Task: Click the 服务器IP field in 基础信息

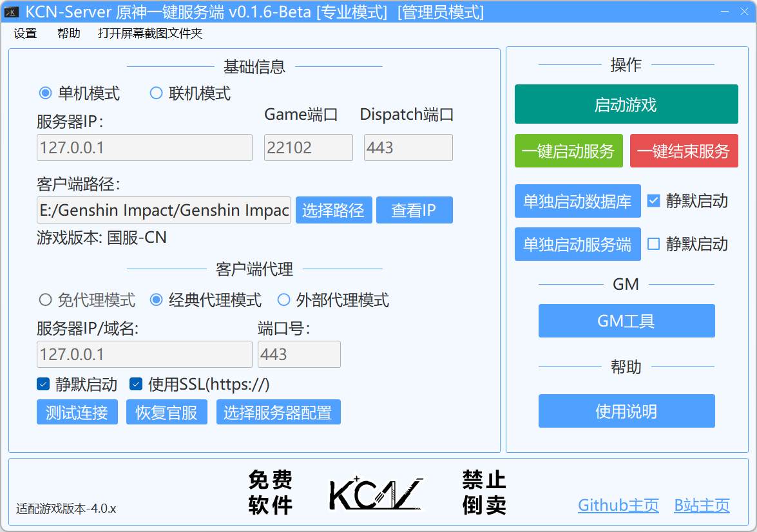Action: click(x=144, y=147)
